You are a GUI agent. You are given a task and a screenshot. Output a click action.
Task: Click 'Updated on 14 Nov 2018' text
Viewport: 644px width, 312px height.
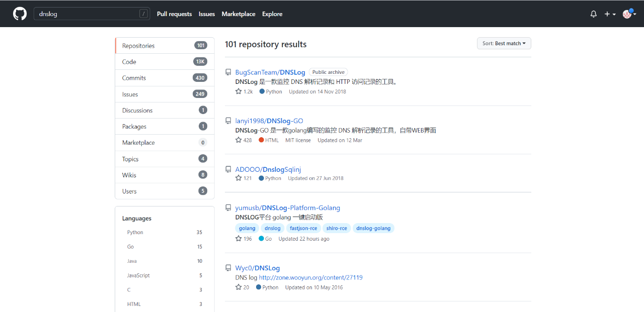tap(317, 91)
